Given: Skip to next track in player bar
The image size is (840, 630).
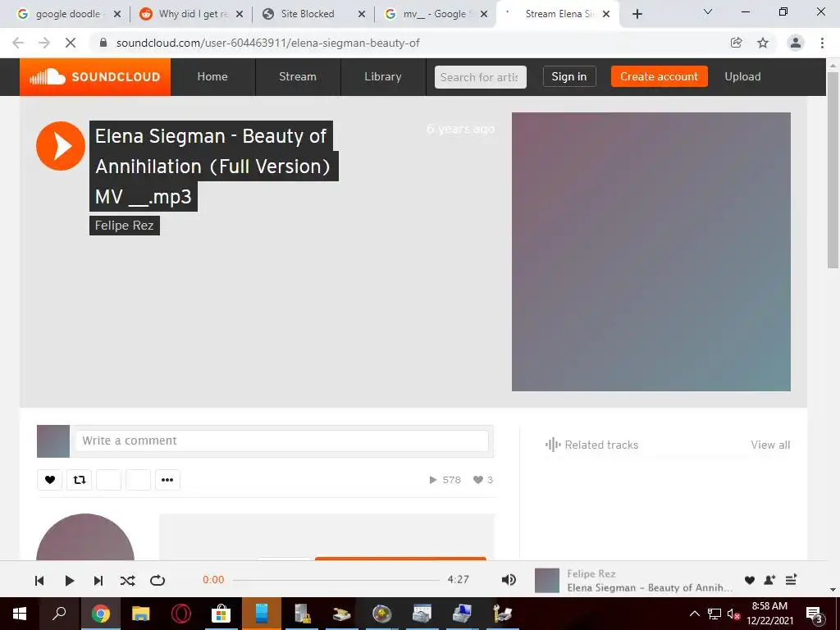Looking at the screenshot, I should [98, 580].
